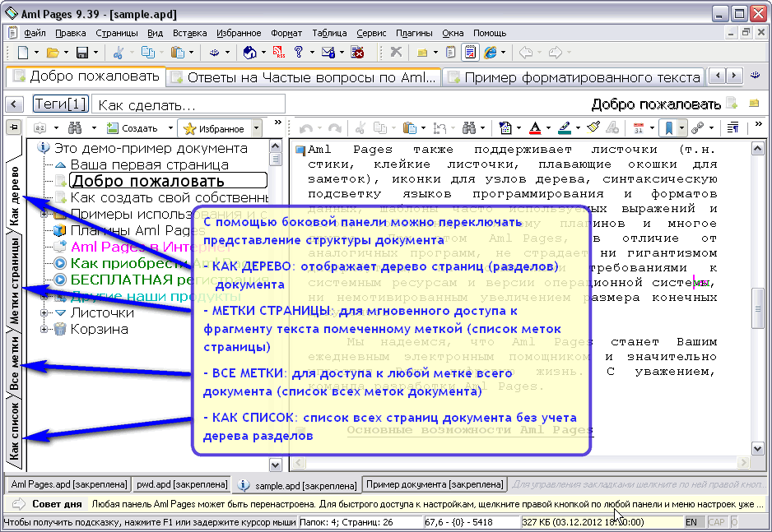Click the Copy icon in the main toolbar
This screenshot has width=772, height=532.
point(147,52)
